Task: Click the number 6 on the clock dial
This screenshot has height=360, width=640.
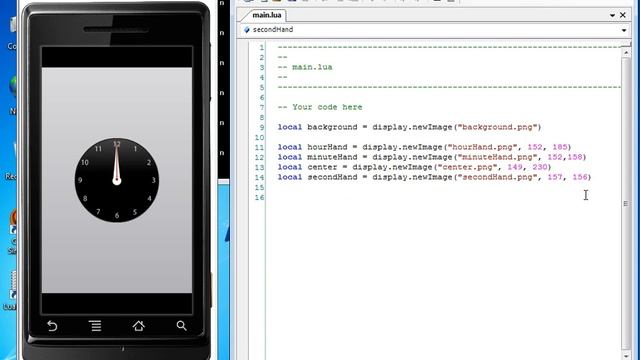Action: 117,216
